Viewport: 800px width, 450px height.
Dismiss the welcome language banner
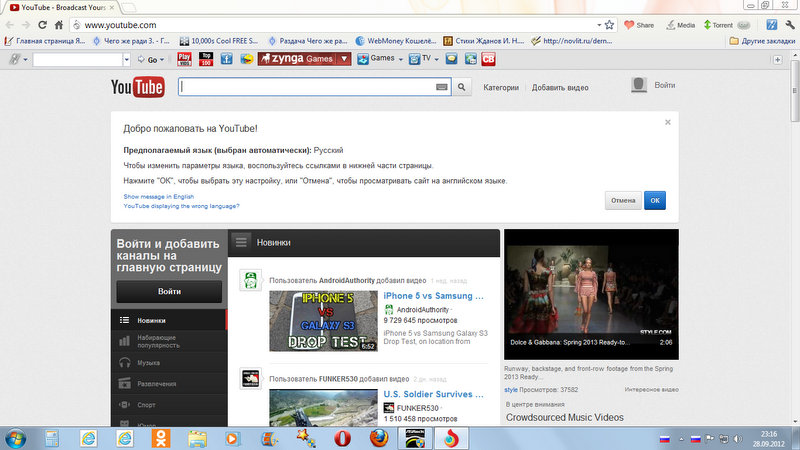point(668,122)
